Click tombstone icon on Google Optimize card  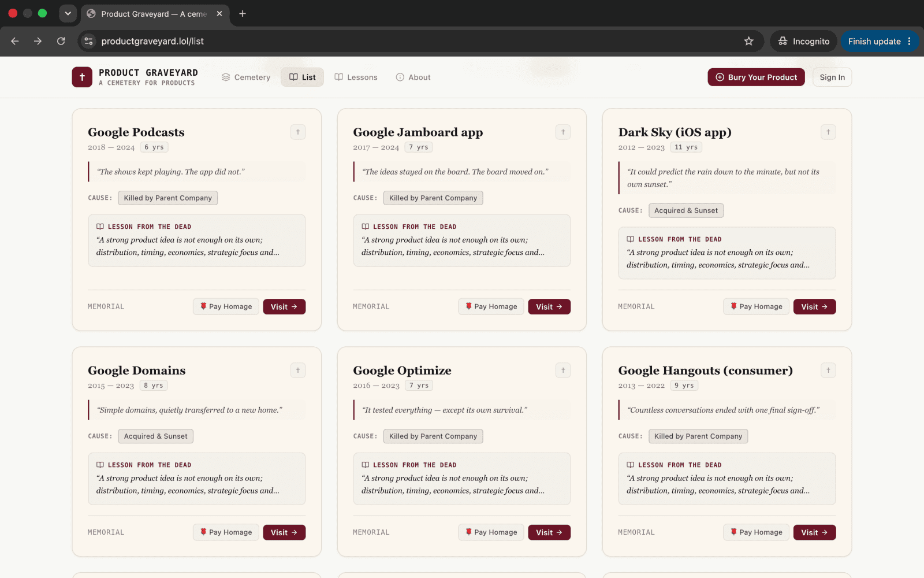pos(563,370)
